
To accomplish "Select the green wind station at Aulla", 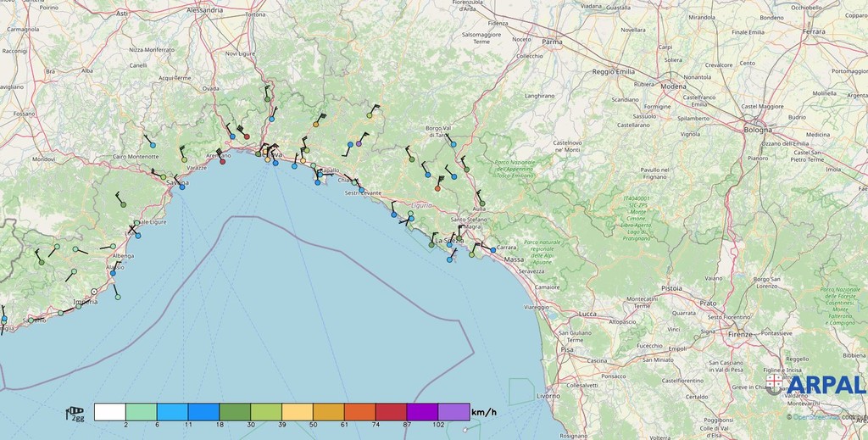I will point(481,203).
